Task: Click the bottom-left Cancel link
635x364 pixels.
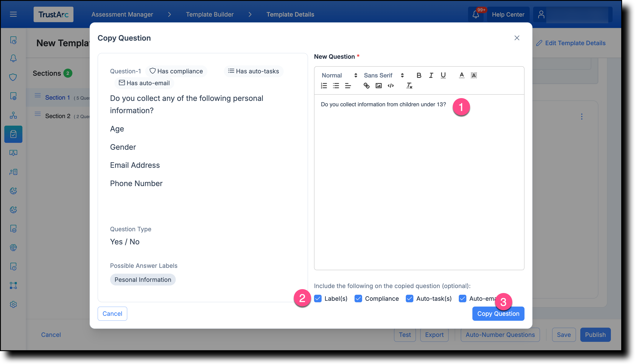Action: pyautogui.click(x=51, y=335)
